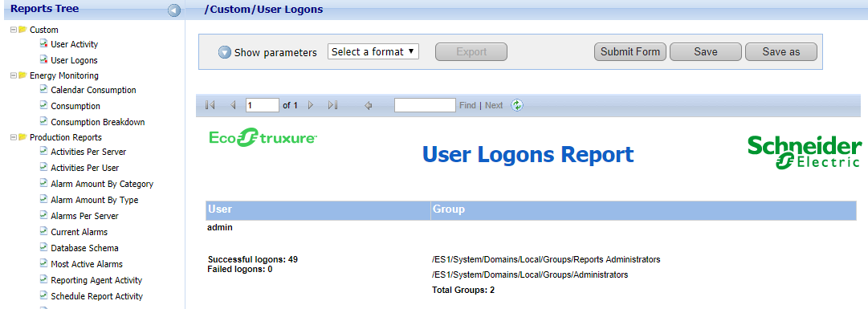The height and width of the screenshot is (309, 868).
Task: Open the Calendar Consumption report
Action: 93,90
